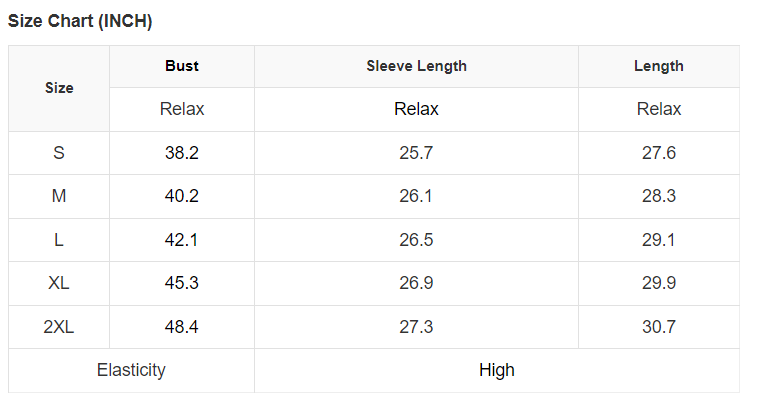Screen dimensions: 758x405
Task: Click the 38.2 bust value
Action: click(x=182, y=153)
